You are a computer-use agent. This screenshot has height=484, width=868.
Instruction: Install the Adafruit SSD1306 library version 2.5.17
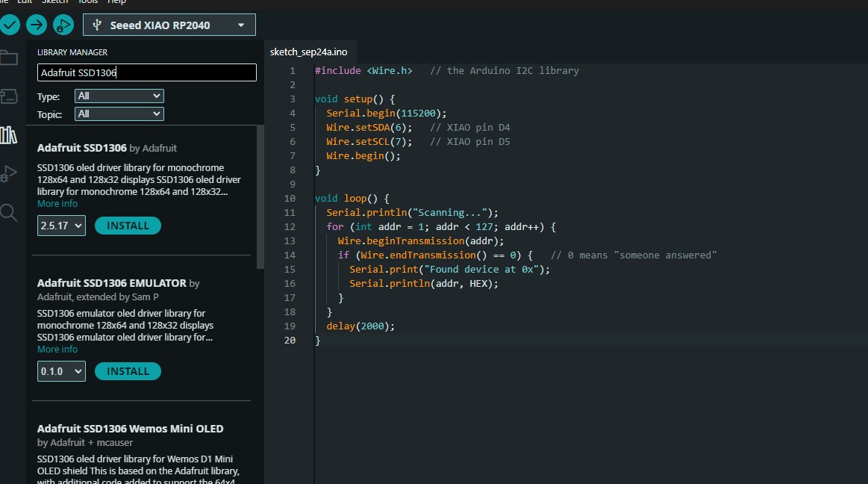pyautogui.click(x=128, y=226)
